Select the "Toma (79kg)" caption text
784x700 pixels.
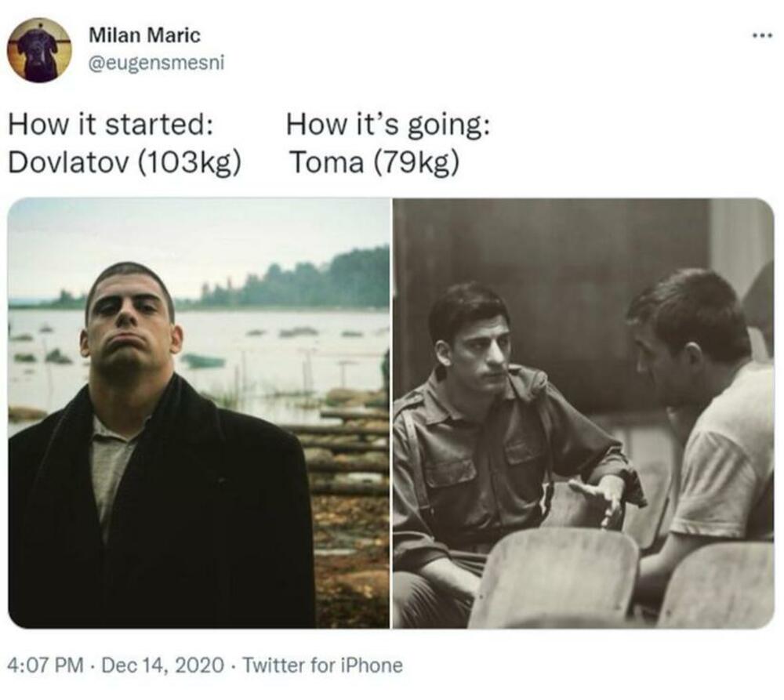coord(373,162)
